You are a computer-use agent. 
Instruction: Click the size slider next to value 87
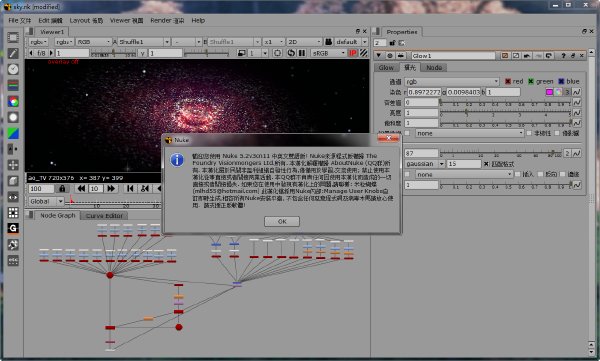point(501,153)
